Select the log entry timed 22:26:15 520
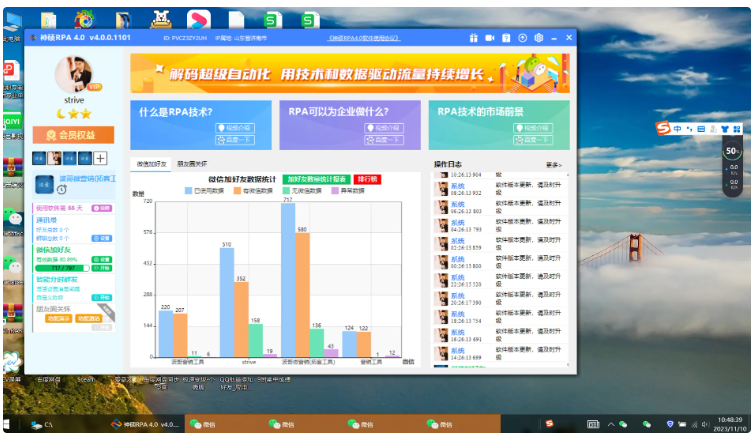This screenshot has width=754, height=438. [500, 280]
